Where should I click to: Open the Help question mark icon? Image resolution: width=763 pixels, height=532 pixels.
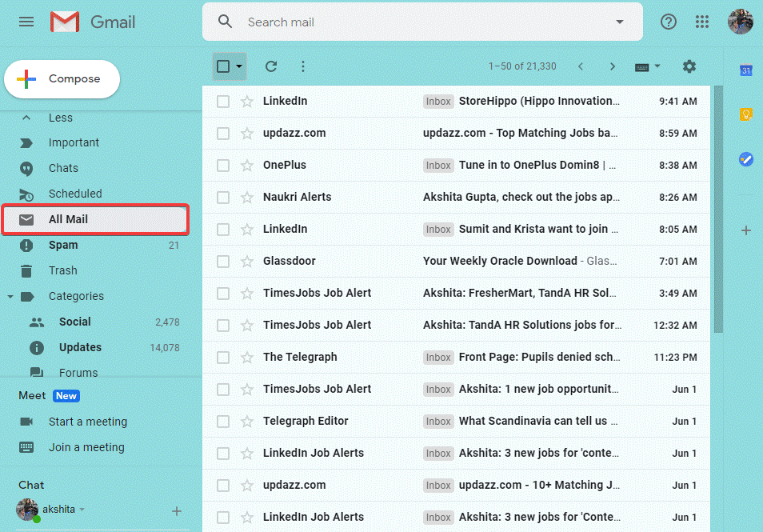click(x=669, y=22)
